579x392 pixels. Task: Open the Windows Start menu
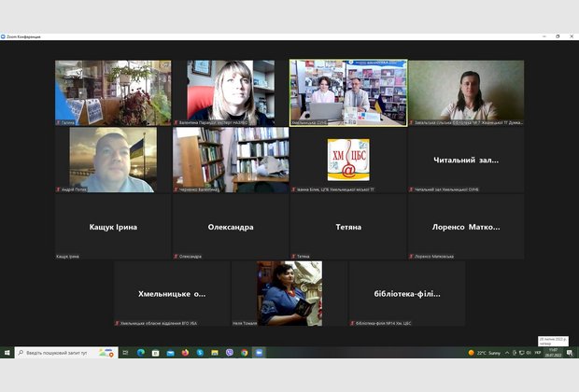coord(7,353)
